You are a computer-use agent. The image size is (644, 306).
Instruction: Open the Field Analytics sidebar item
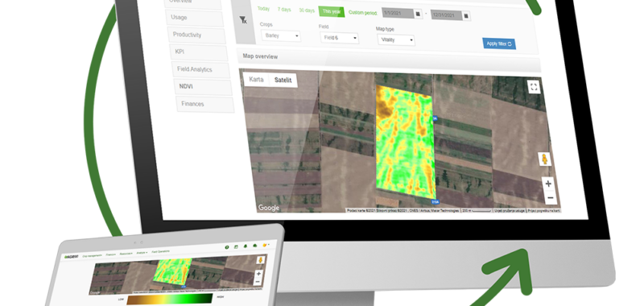pyautogui.click(x=200, y=70)
